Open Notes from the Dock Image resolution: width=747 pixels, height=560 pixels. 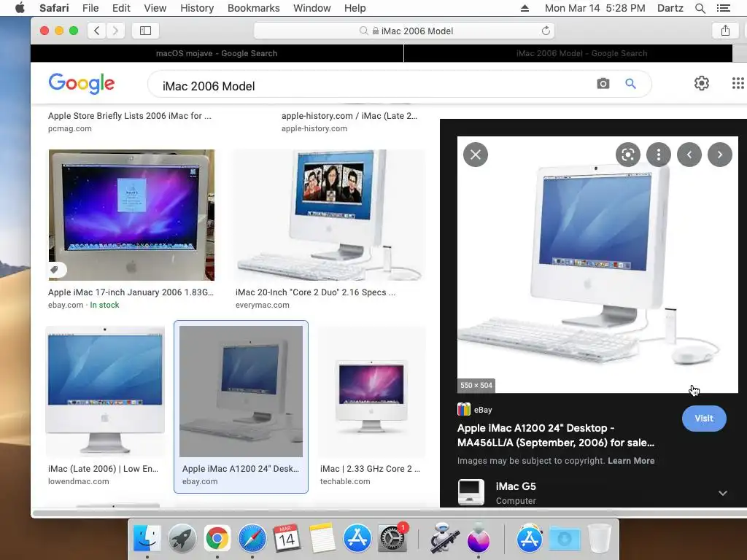pos(322,539)
